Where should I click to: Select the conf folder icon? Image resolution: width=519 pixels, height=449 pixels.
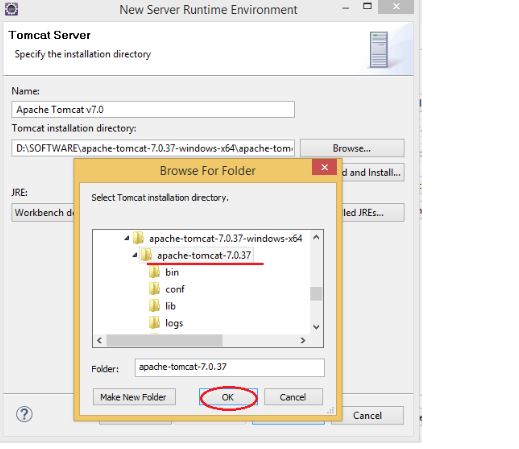[x=154, y=289]
